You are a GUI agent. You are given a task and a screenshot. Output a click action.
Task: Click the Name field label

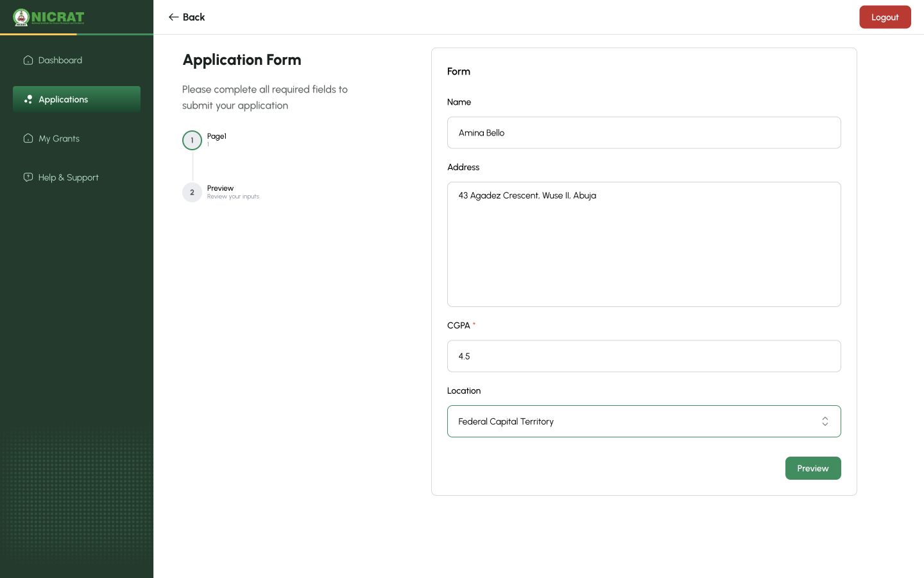click(459, 102)
